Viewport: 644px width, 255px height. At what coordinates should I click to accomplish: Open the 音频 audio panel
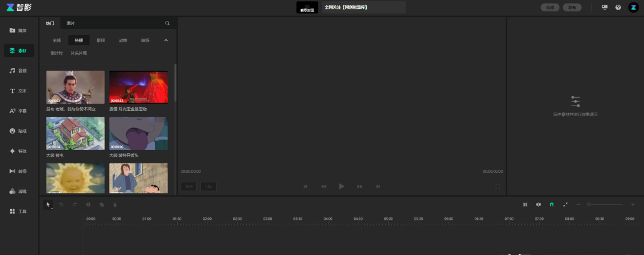[19, 71]
